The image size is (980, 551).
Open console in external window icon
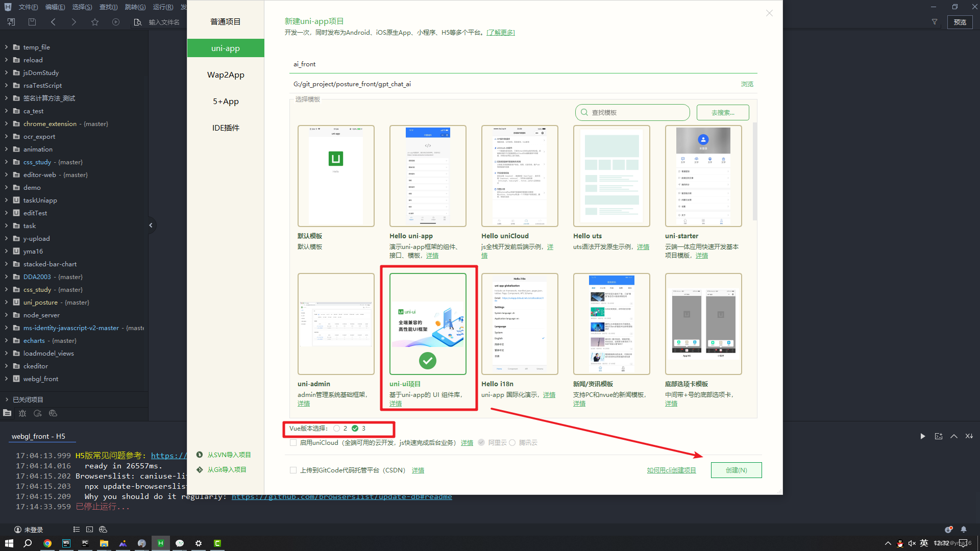tap(939, 436)
